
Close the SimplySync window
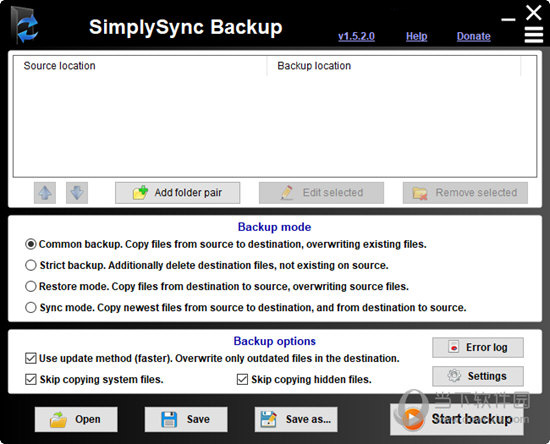pos(534,13)
